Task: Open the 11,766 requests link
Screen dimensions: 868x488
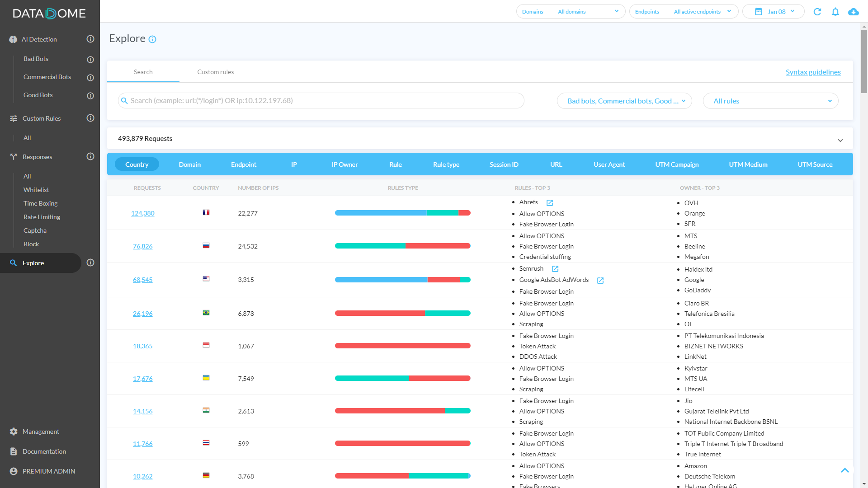Action: tap(143, 444)
